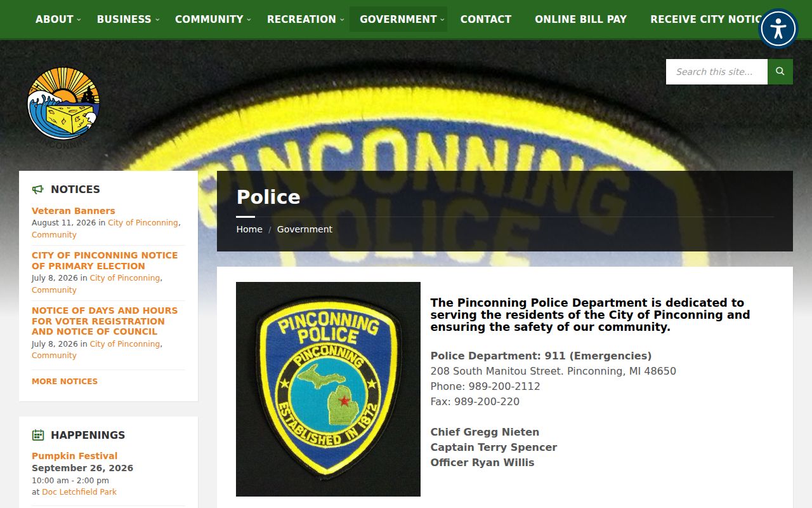Screen dimensions: 812x508
Task: Click the Captain Terry Spencer name
Action: pos(494,447)
